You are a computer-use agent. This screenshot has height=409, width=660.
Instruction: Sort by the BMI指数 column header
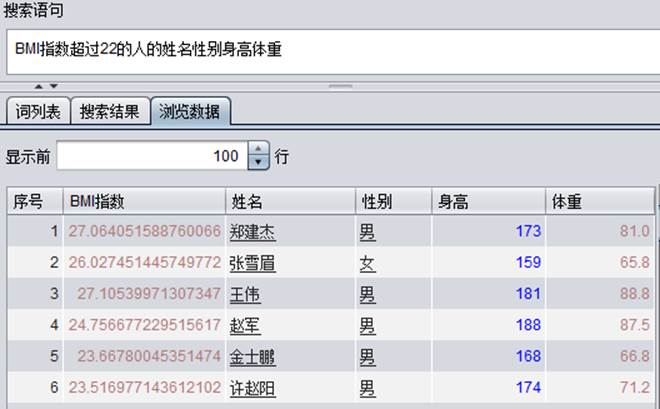click(x=144, y=201)
